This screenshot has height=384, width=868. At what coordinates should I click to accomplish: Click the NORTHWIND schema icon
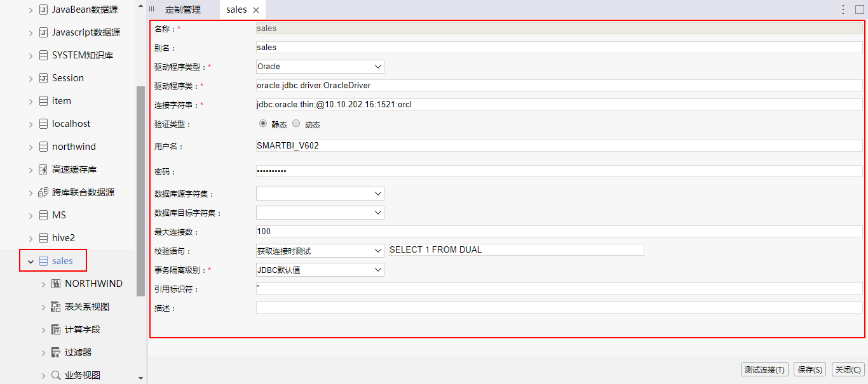pyautogui.click(x=56, y=284)
